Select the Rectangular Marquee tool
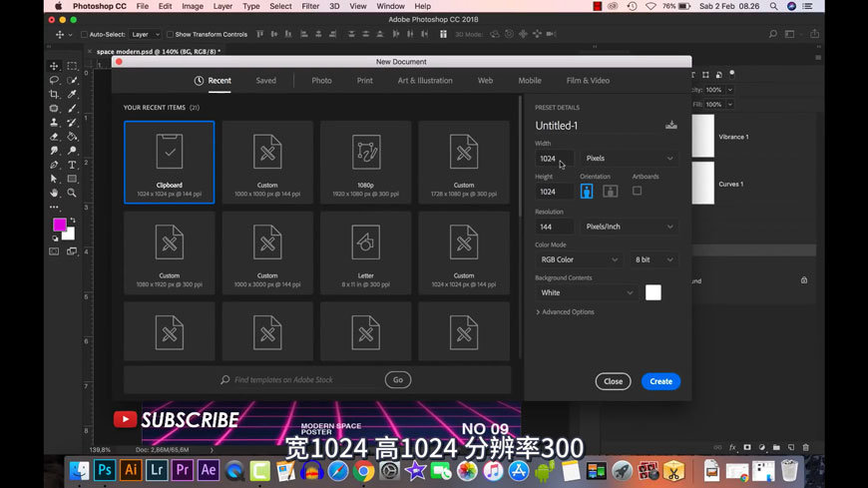Viewport: 868px width, 488px height. pos(72,66)
